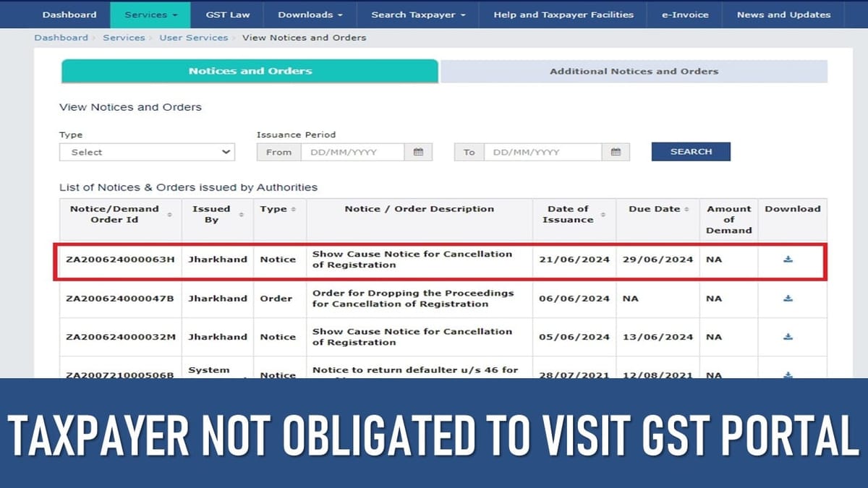This screenshot has height=488, width=868.
Task: Open the calendar picker for the From date
Action: [x=418, y=152]
